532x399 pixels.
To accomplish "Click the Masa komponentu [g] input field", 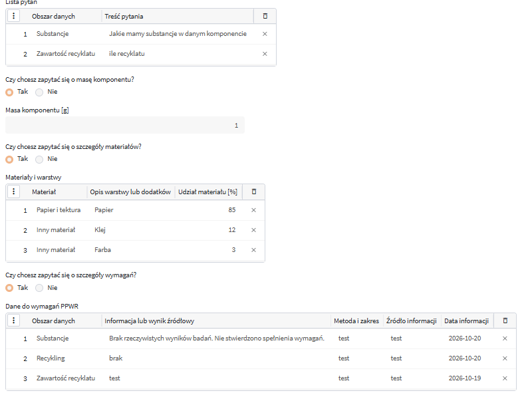I will tap(125, 125).
